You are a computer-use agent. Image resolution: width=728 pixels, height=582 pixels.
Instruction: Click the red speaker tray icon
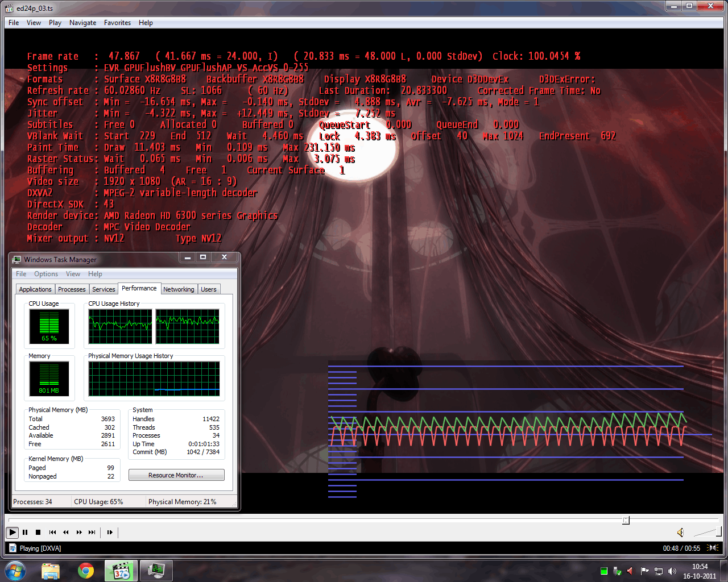(630, 571)
